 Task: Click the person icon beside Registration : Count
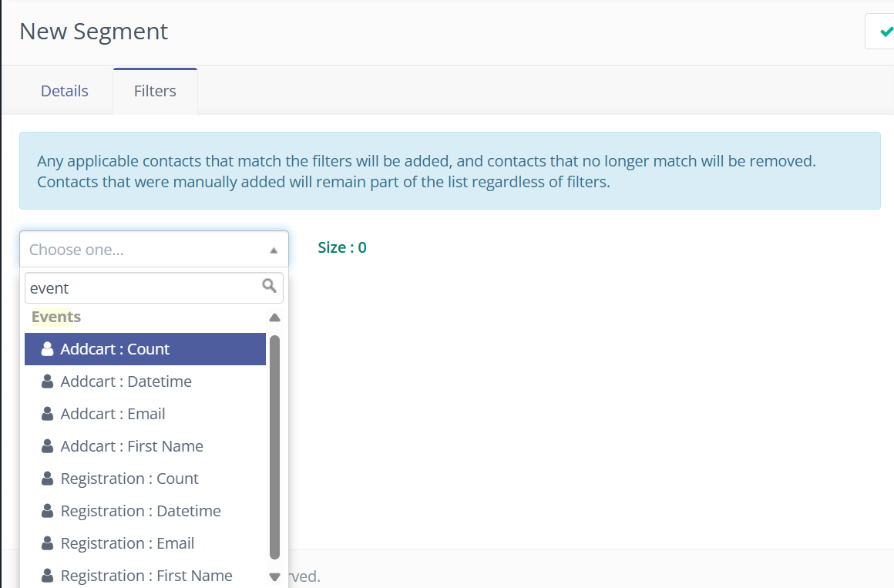(47, 479)
